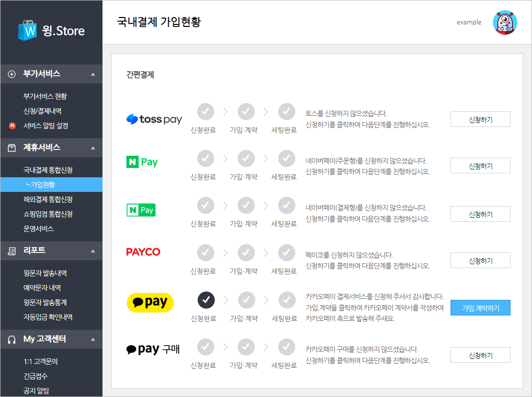Click the 페이코를 신청하지 않으셨습니다 message

pyautogui.click(x=349, y=255)
